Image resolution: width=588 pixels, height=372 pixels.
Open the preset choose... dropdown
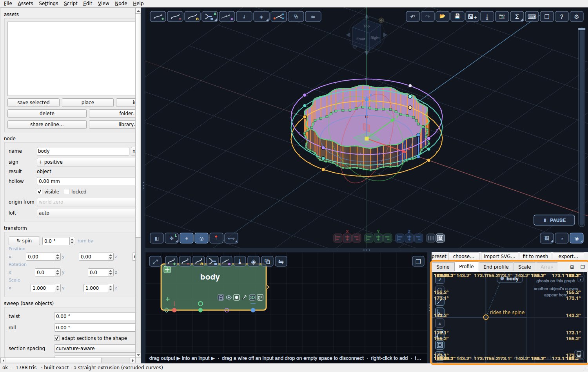click(x=463, y=256)
